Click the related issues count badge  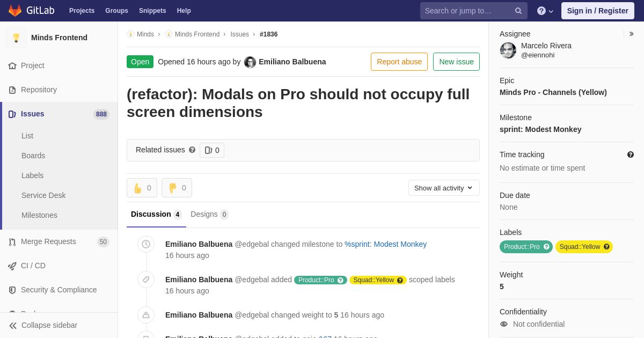pyautogui.click(x=212, y=150)
